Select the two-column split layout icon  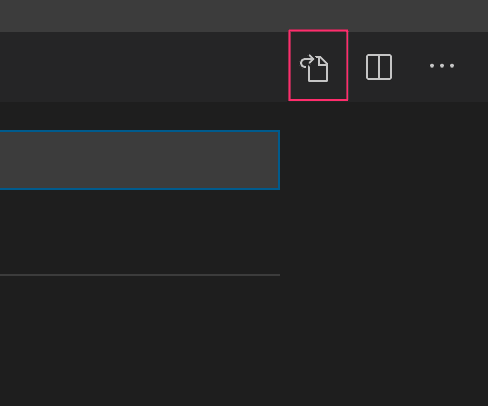[379, 67]
